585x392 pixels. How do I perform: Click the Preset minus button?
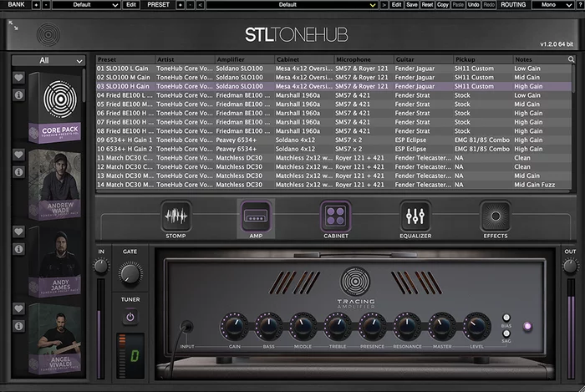coord(190,5)
